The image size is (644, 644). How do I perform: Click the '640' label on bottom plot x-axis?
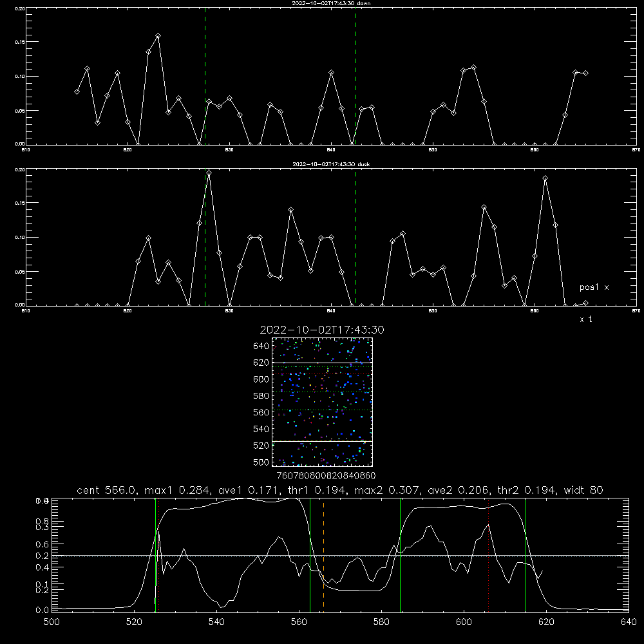point(629,622)
